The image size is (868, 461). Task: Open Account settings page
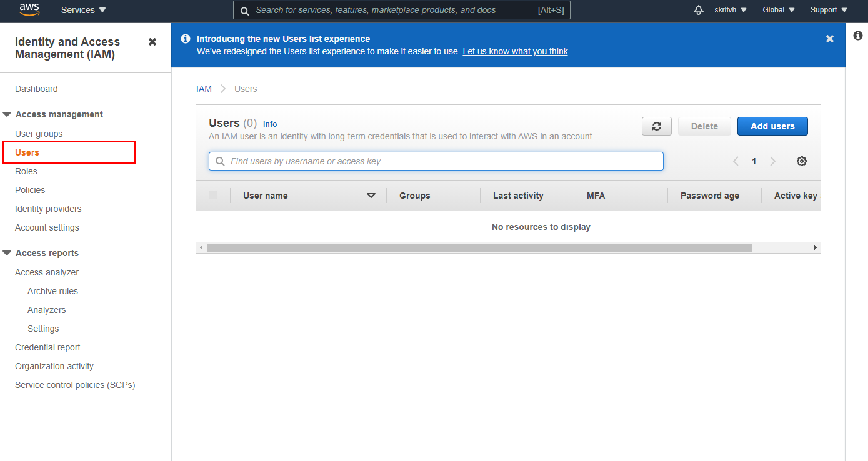47,227
